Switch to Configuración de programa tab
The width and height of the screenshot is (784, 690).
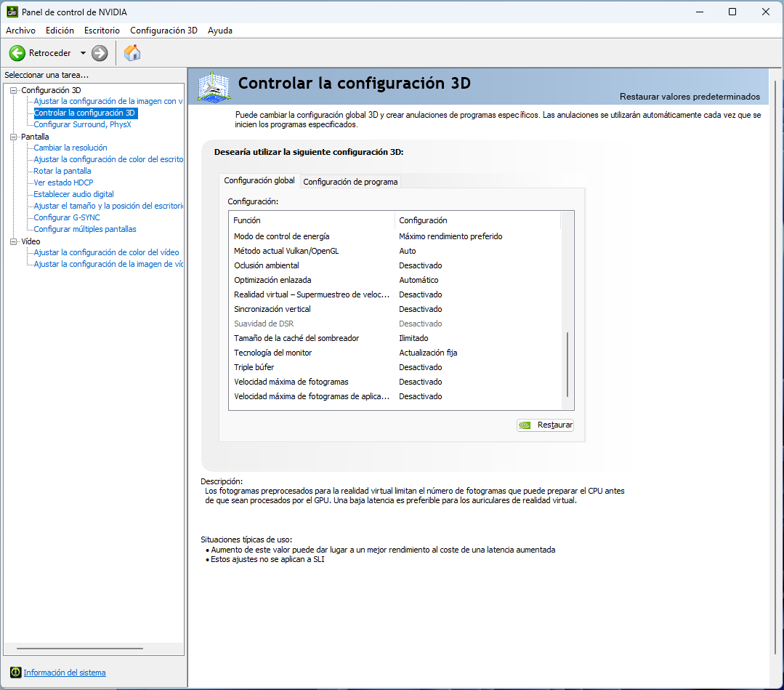pyautogui.click(x=350, y=182)
